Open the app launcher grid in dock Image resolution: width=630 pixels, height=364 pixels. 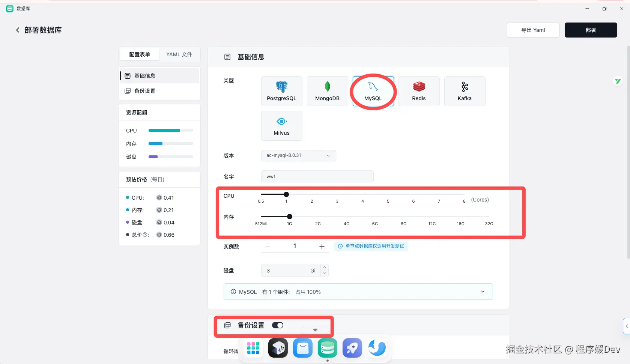point(253,348)
